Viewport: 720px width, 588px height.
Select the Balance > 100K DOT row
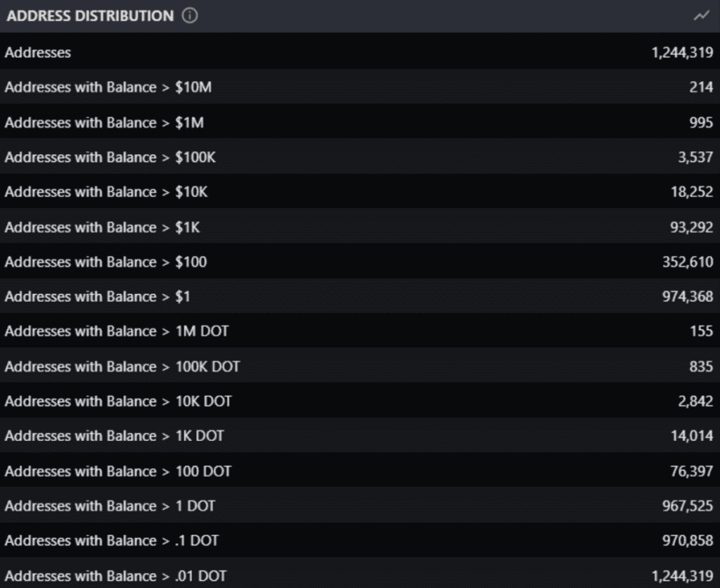coord(360,366)
